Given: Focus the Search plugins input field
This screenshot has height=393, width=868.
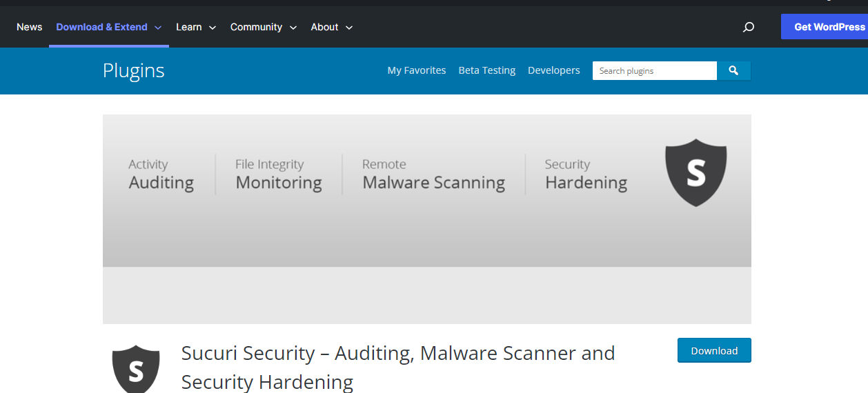Looking at the screenshot, I should [655, 70].
